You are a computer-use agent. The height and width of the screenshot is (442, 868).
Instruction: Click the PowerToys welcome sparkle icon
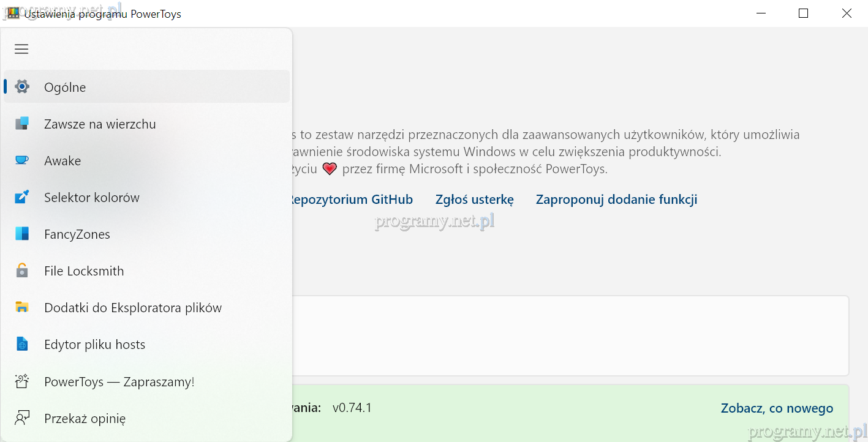click(22, 382)
